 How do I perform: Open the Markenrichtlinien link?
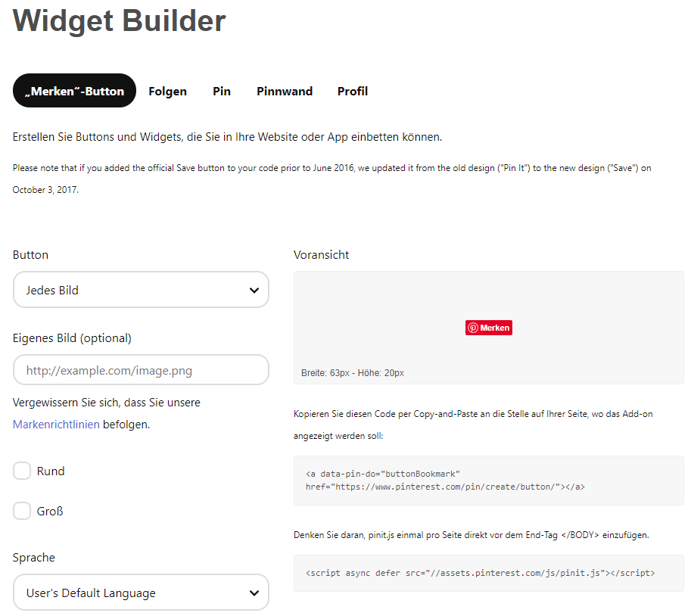point(56,425)
